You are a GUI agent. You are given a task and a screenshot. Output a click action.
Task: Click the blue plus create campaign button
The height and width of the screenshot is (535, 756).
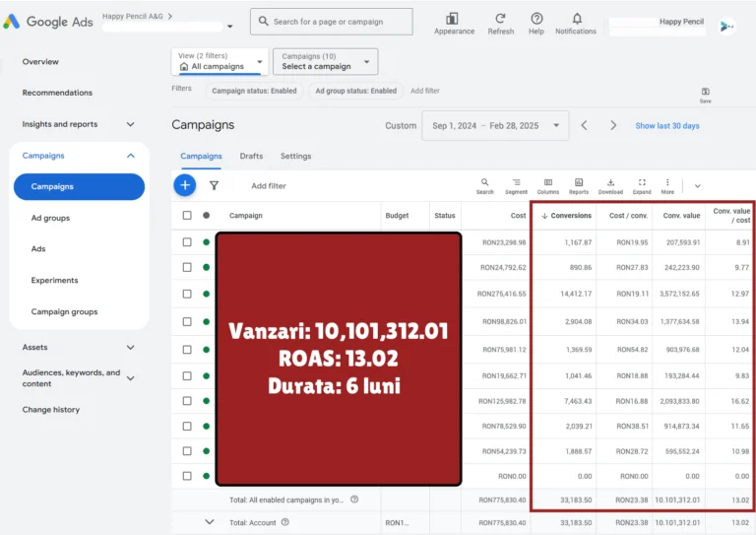[x=185, y=185]
